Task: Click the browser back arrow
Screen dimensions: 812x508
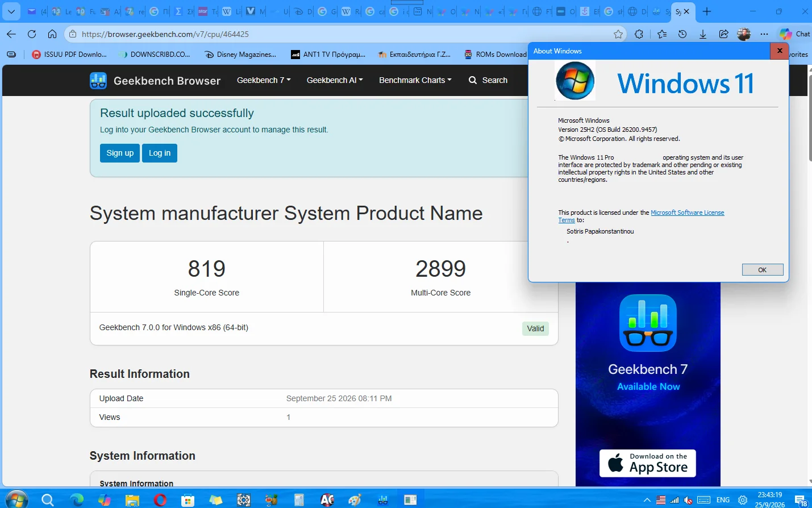Action: [11, 34]
